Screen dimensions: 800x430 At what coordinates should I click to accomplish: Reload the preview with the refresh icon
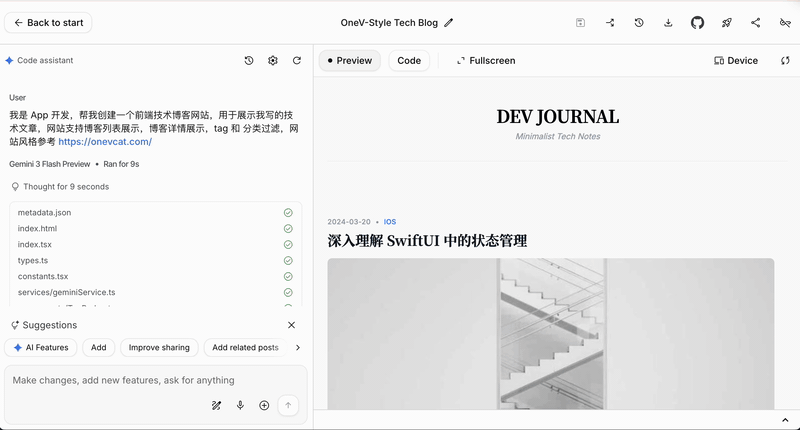pyautogui.click(x=785, y=60)
